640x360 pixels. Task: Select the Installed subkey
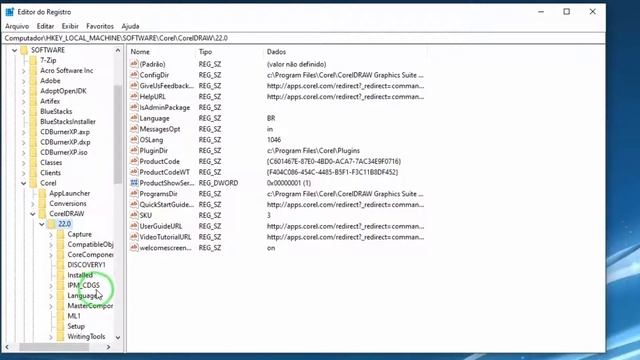point(80,275)
